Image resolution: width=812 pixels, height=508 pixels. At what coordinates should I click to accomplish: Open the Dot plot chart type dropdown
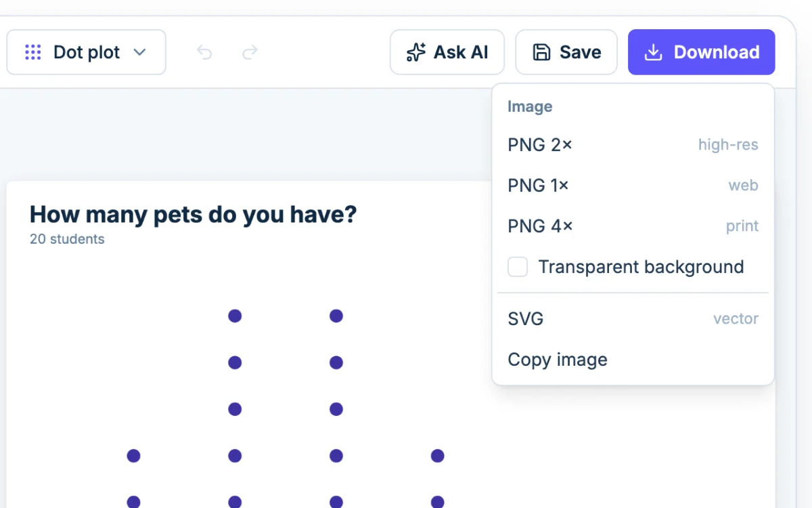point(86,52)
